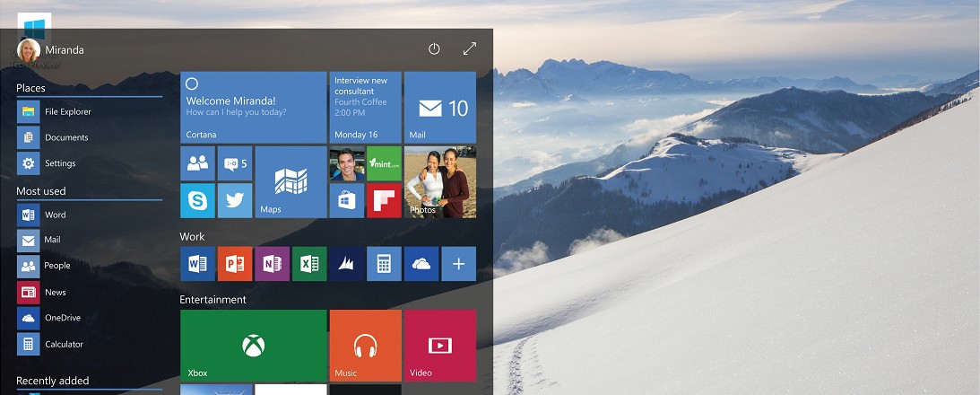
Task: Open the Messaging tile showing 5
Action: 235,163
